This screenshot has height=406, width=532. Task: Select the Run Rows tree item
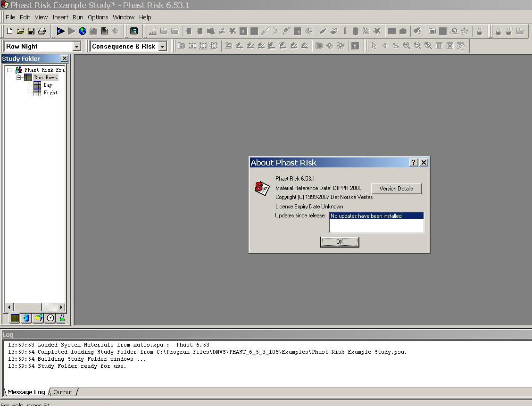coord(45,78)
